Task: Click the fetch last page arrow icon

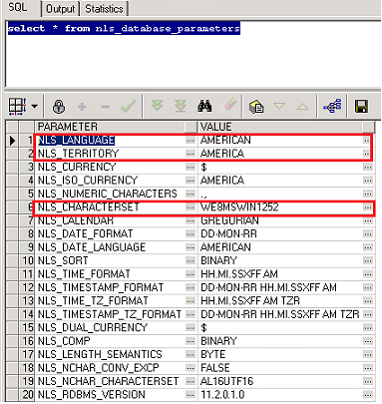Action: [180, 106]
